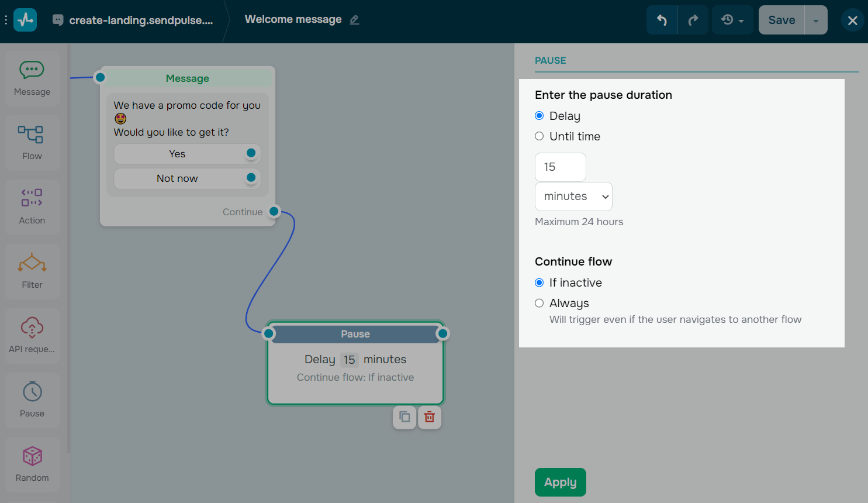Open the minutes time unit dropdown
This screenshot has width=868, height=503.
(573, 196)
